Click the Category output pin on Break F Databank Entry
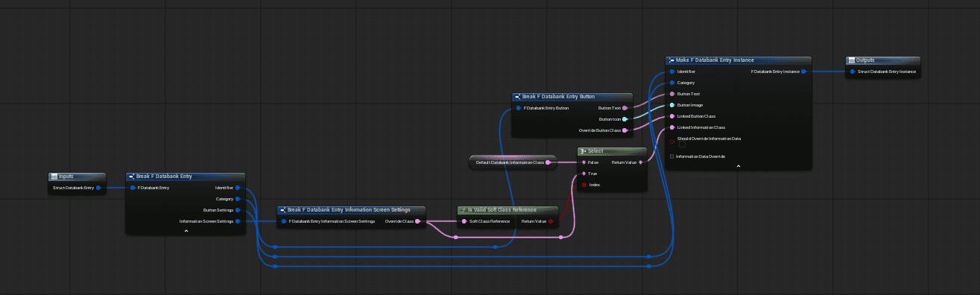 [x=238, y=199]
